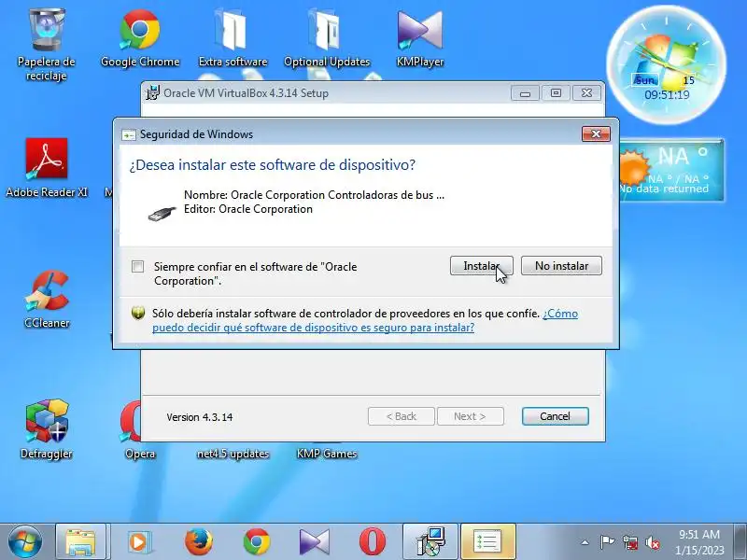Open Papelera de reciclaje desktop icon

coord(46,45)
